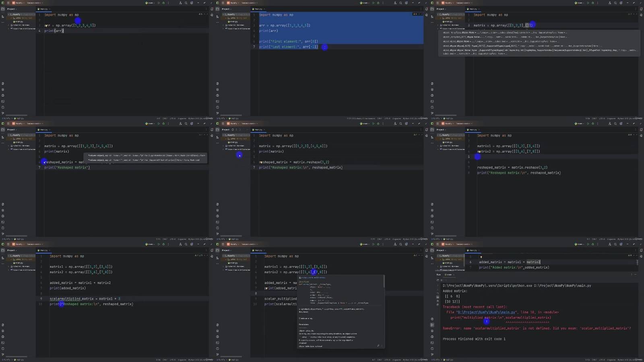Stop process in the NameError run panel

(x=442, y=280)
